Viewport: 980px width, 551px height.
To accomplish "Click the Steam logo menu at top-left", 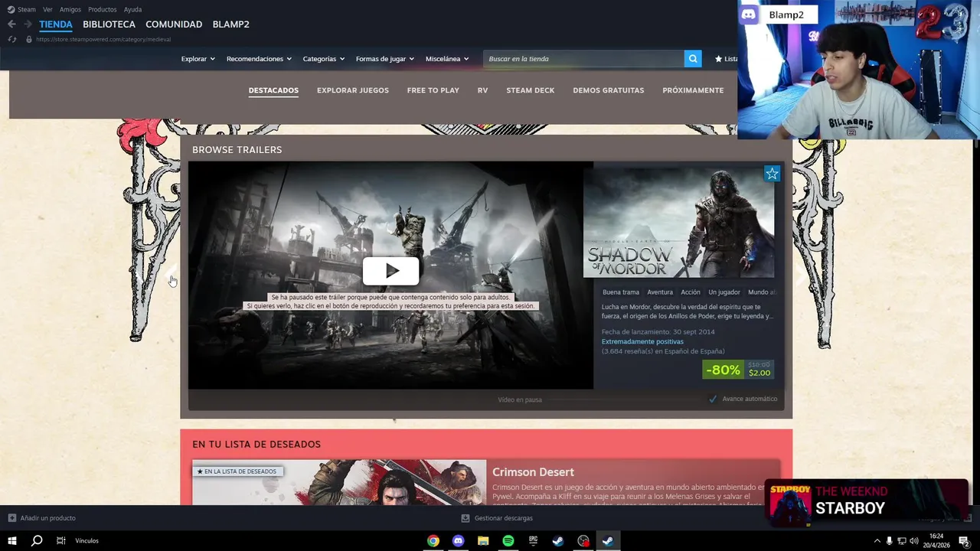I will coord(21,9).
